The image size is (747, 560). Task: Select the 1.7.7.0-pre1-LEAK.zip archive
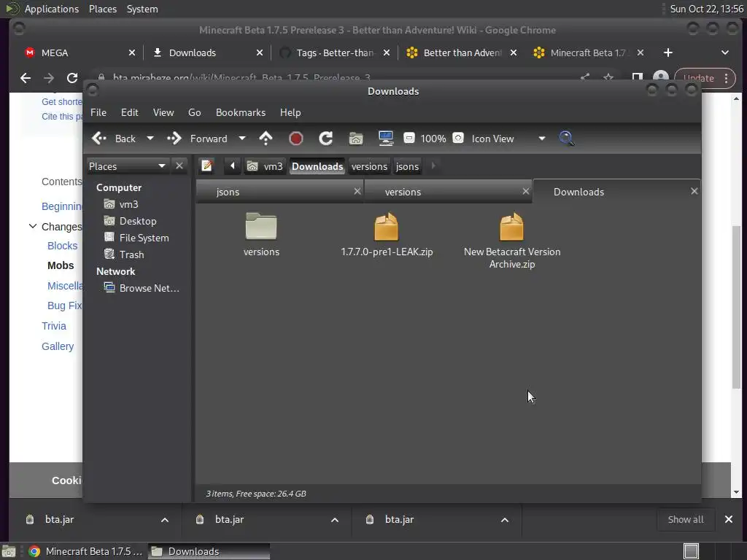[x=387, y=235]
